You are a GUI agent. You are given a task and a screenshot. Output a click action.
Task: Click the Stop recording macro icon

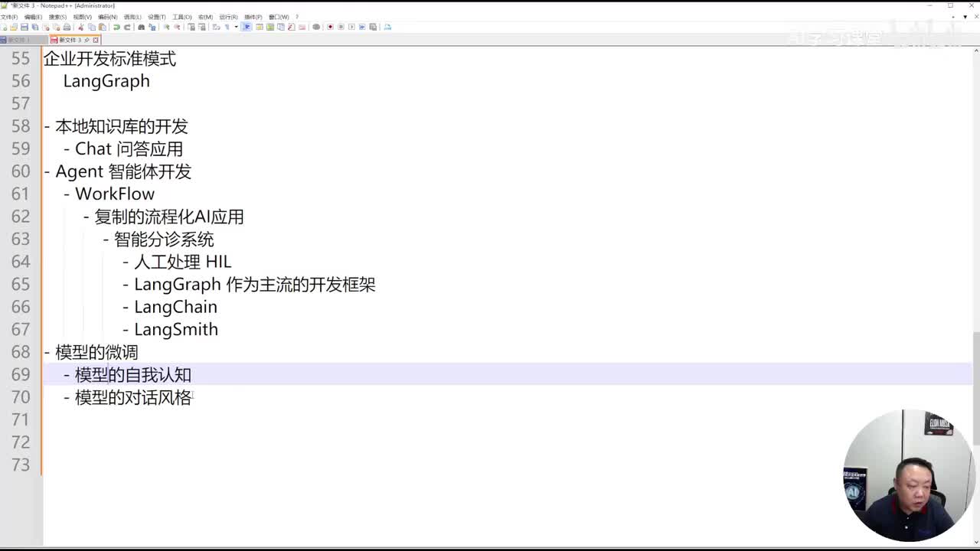point(341,27)
